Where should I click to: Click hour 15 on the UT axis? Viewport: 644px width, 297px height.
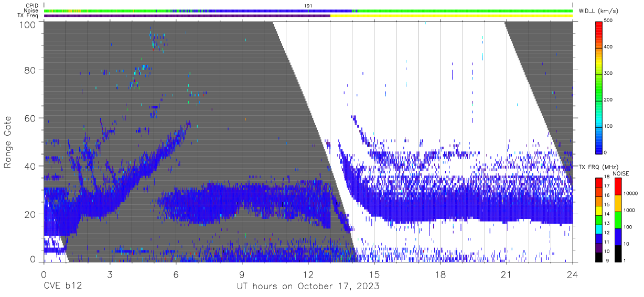click(x=374, y=274)
